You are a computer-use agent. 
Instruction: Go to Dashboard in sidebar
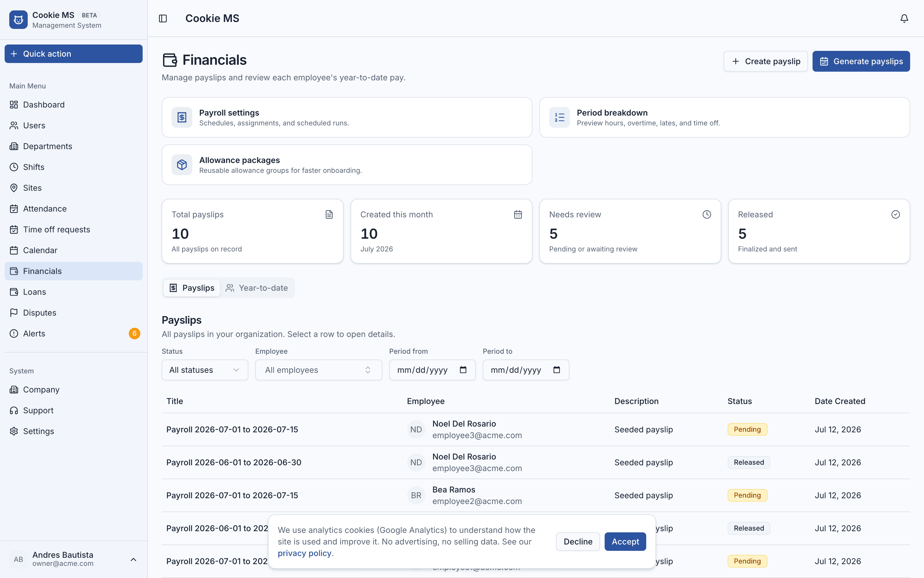(x=74, y=104)
